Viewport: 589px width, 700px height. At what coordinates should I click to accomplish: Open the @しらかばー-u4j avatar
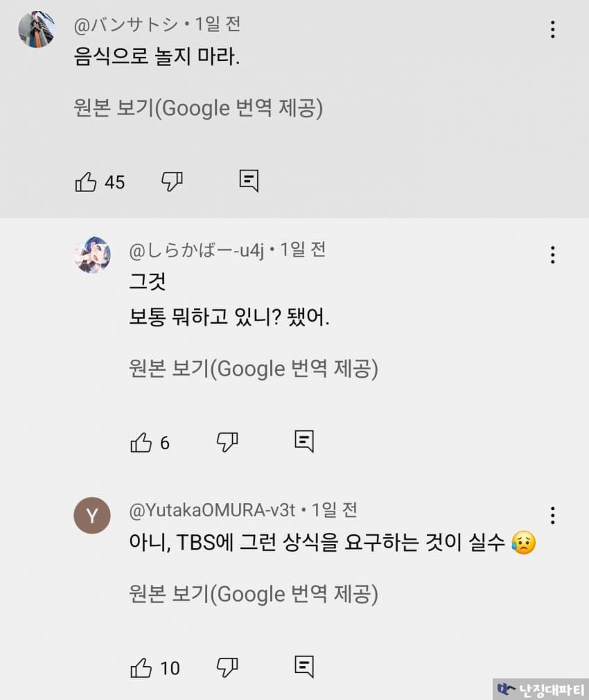tap(92, 254)
